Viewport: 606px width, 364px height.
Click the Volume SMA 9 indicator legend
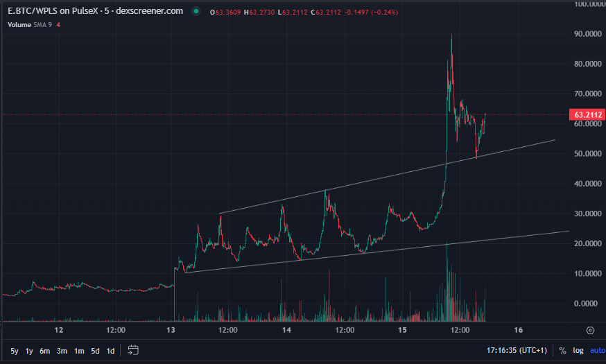33,25
